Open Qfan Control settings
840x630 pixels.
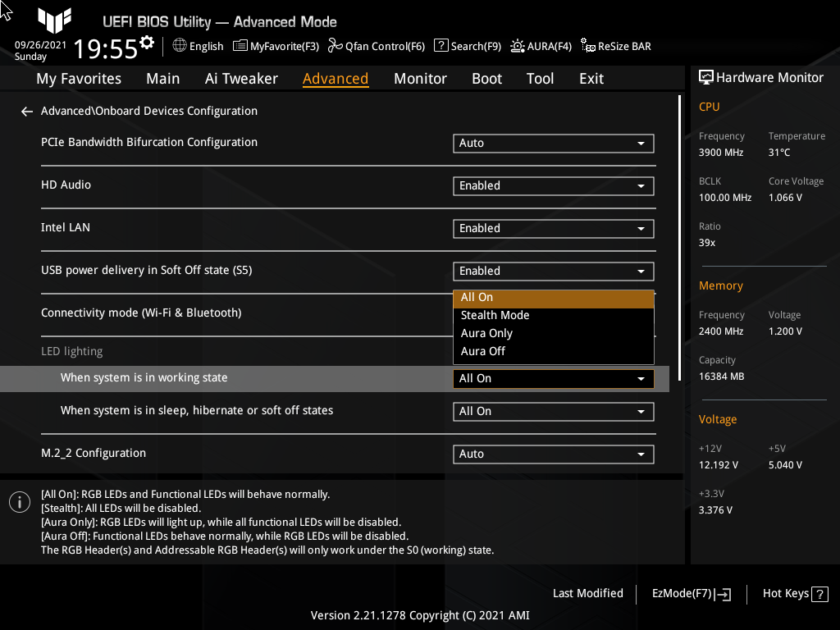[x=376, y=46]
